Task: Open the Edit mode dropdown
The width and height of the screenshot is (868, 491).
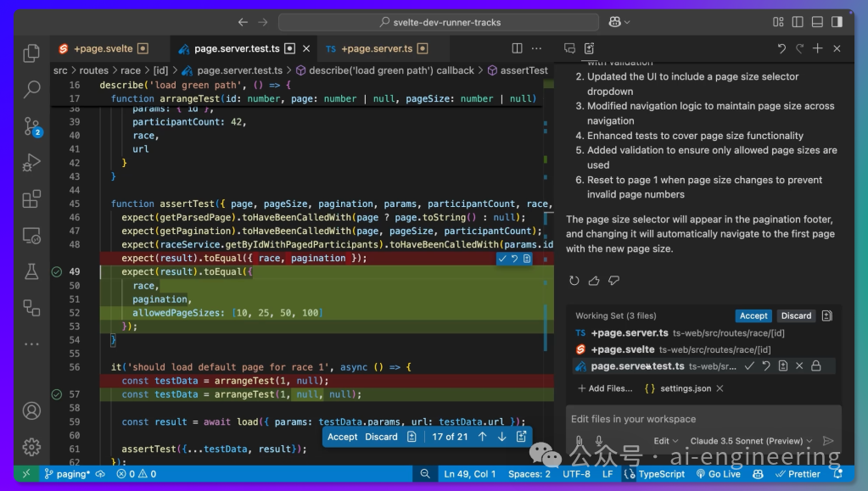Action: pyautogui.click(x=666, y=441)
